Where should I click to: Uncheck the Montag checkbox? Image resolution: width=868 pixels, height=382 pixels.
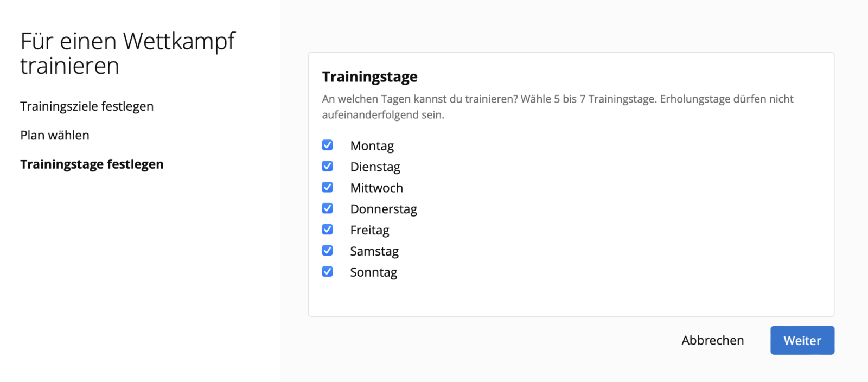(x=327, y=145)
